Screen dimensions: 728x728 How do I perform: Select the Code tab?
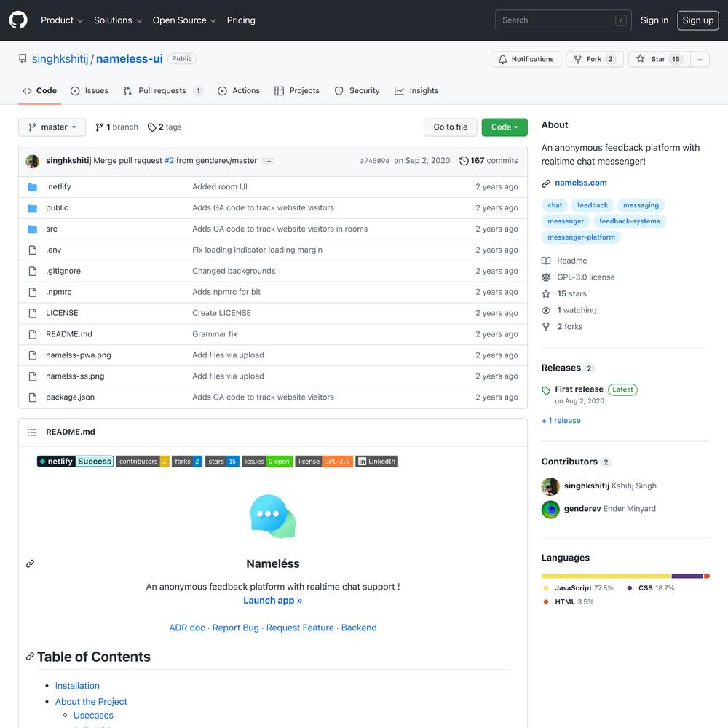pyautogui.click(x=40, y=90)
